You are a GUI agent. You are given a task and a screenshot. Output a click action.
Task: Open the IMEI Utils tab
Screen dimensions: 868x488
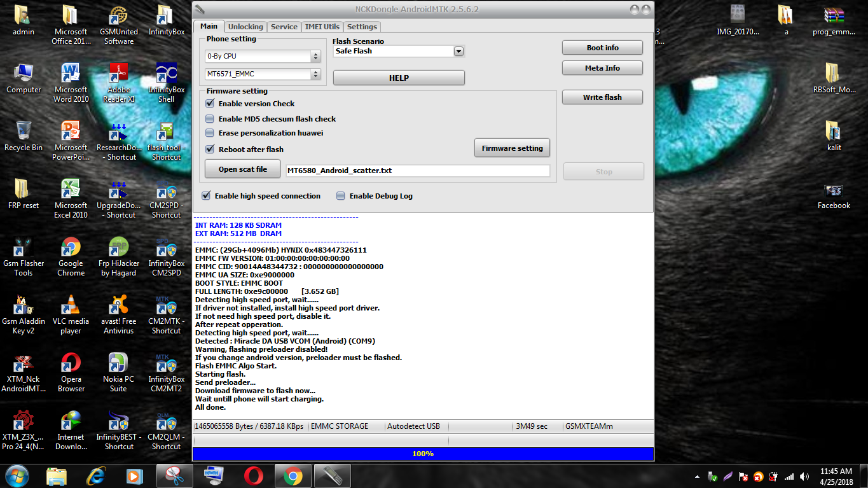point(322,27)
